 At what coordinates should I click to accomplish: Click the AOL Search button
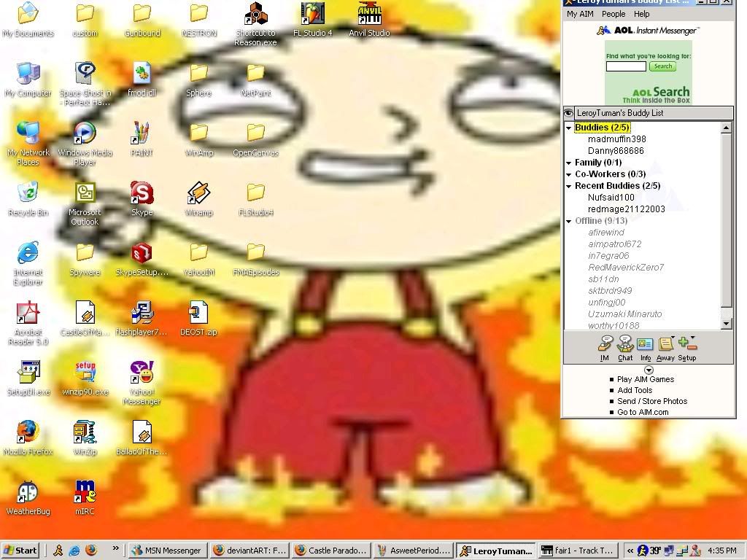point(662,66)
